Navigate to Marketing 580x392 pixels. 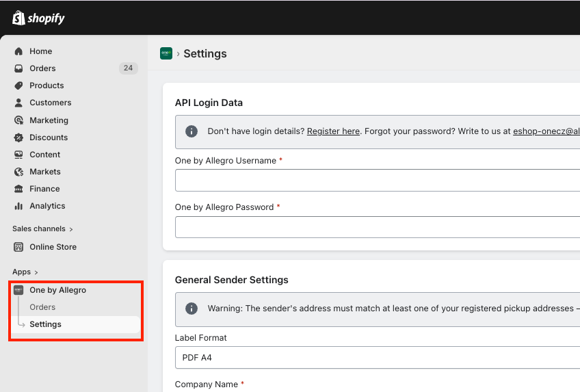(49, 120)
